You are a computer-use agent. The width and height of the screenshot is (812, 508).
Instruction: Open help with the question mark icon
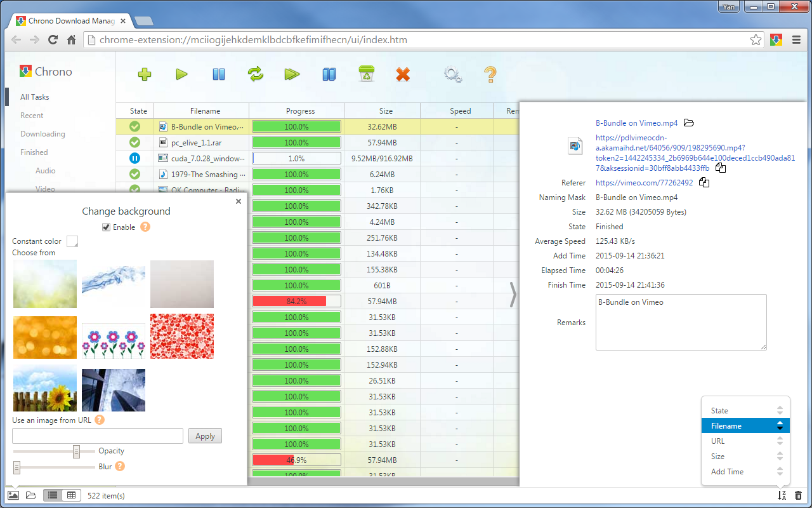click(x=489, y=74)
